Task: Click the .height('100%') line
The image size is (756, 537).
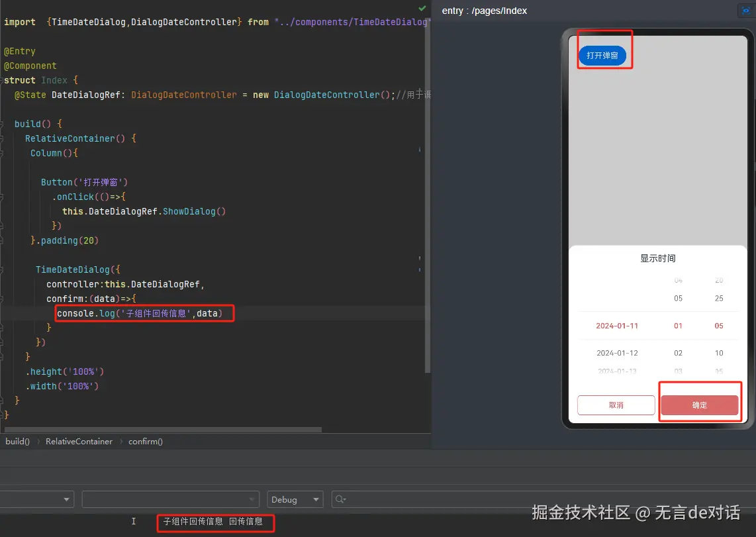Action: point(65,371)
